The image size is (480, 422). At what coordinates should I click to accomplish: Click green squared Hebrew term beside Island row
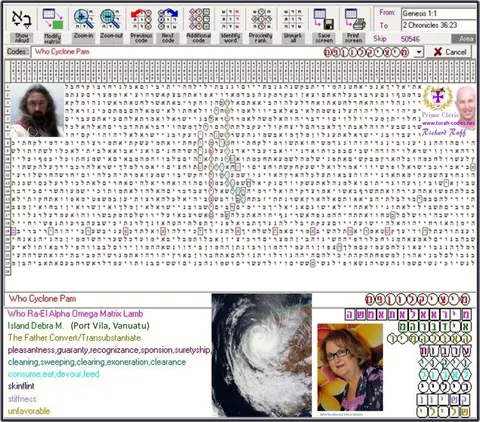coord(435,326)
